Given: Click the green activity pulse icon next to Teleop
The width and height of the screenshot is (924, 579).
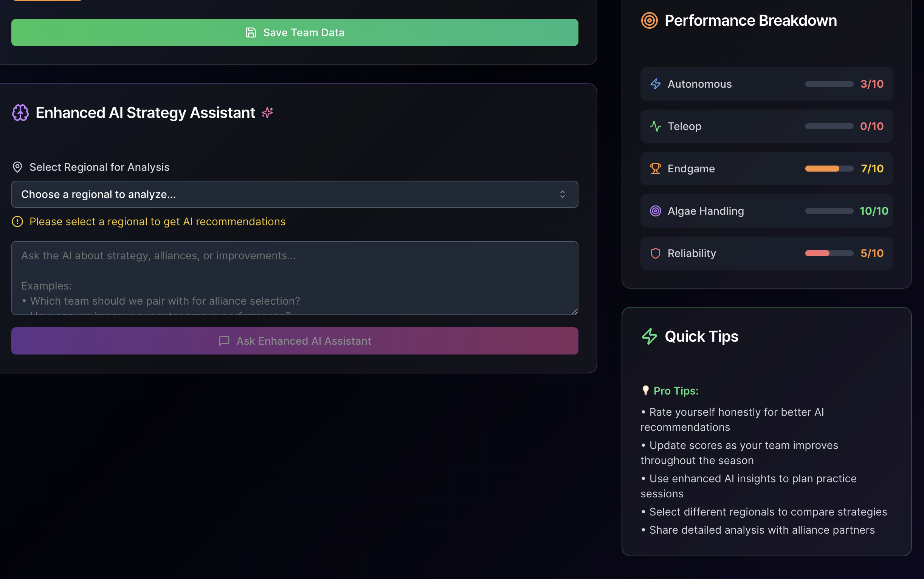Looking at the screenshot, I should tap(656, 126).
